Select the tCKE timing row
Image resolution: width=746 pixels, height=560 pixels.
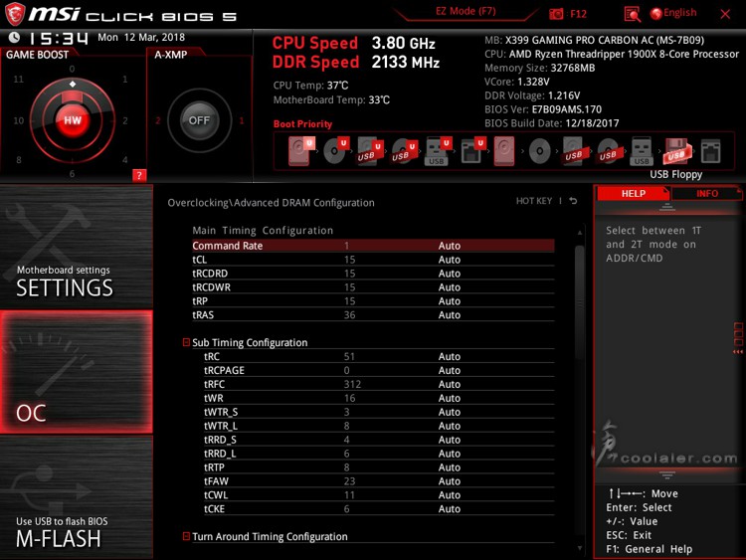click(x=379, y=508)
